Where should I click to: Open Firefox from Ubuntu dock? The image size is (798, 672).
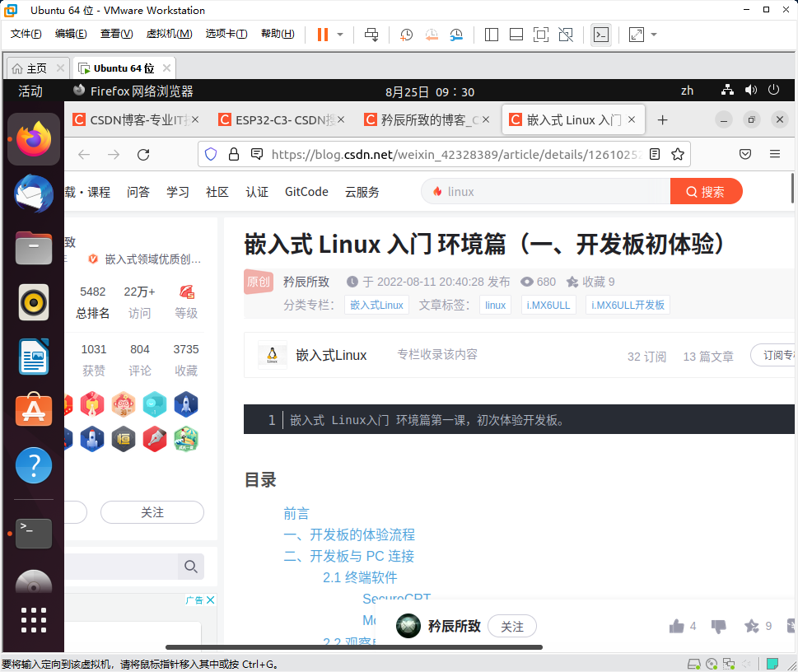[34, 139]
